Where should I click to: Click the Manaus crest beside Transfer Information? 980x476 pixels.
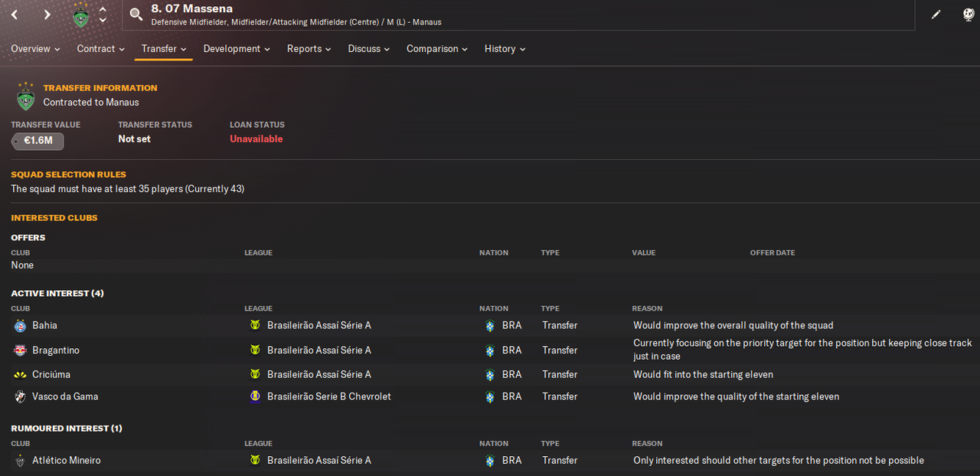pyautogui.click(x=25, y=96)
